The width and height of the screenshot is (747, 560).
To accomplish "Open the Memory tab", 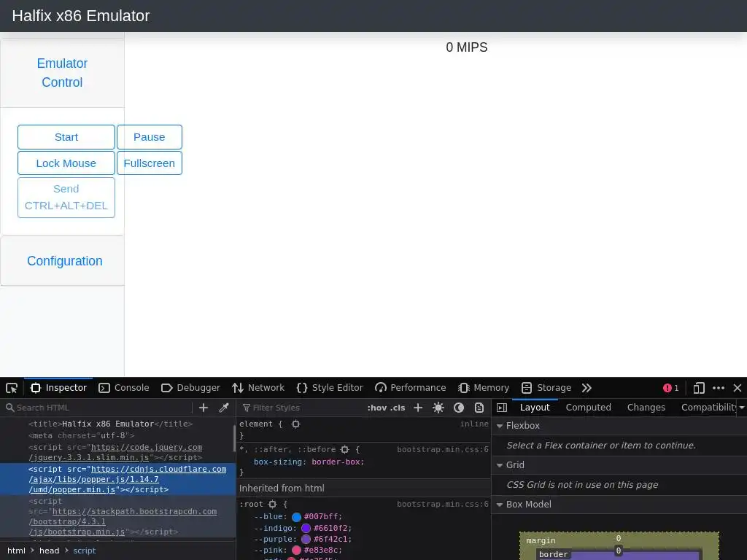I will [484, 388].
